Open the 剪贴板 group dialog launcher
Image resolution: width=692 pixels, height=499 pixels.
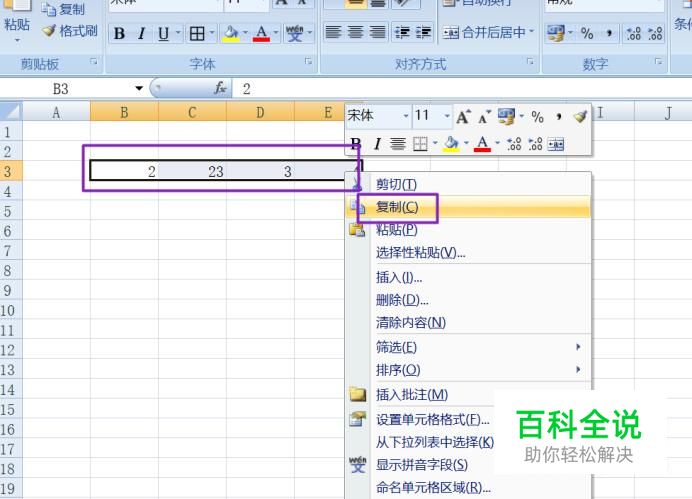(x=94, y=62)
